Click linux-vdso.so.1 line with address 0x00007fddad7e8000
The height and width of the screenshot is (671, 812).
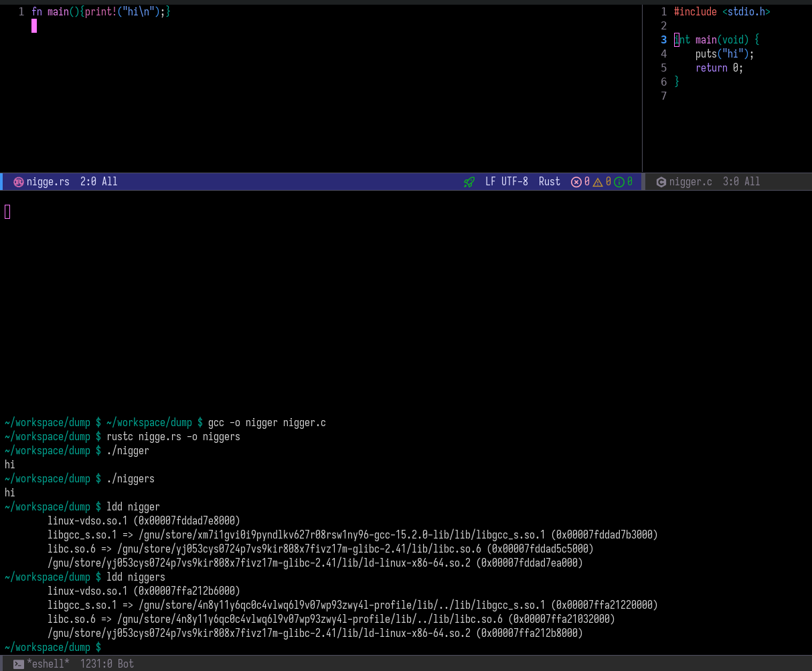tap(144, 521)
